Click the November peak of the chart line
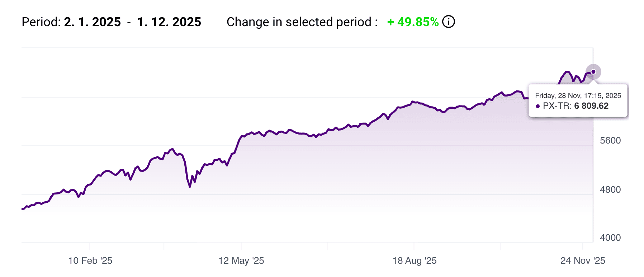Viewport: 644px width, 277px height. (x=567, y=72)
